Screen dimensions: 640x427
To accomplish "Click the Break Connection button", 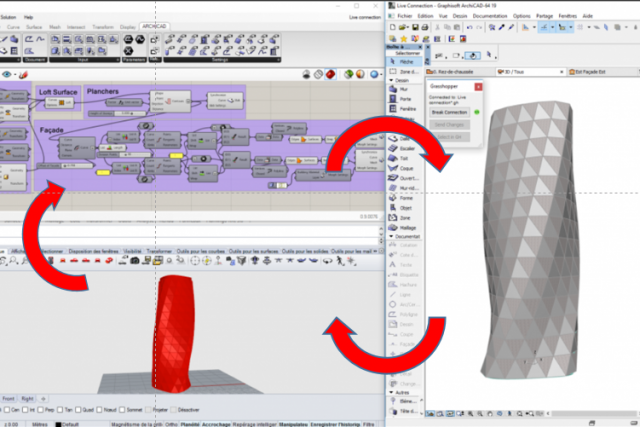I will coord(450,113).
